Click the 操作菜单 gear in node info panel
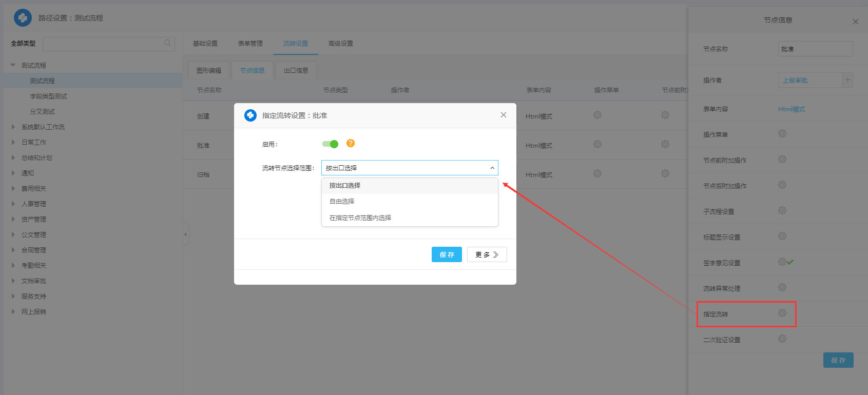This screenshot has width=868, height=395. coord(782,133)
